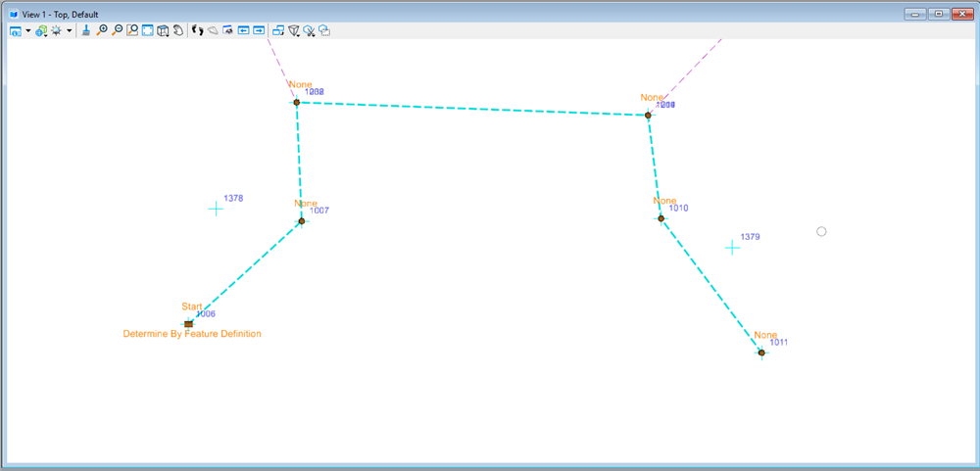Activate the Window Area zoom tool
This screenshot has width=980, height=471.
coord(132,30)
